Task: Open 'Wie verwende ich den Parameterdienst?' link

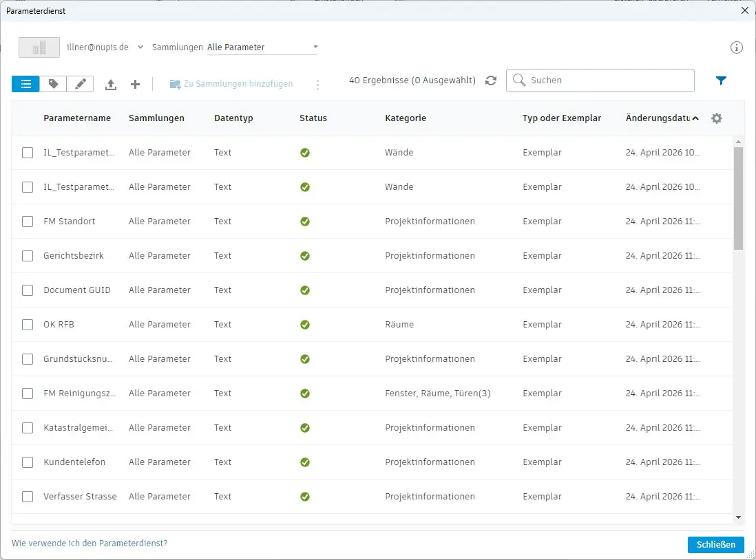Action: 90,543
